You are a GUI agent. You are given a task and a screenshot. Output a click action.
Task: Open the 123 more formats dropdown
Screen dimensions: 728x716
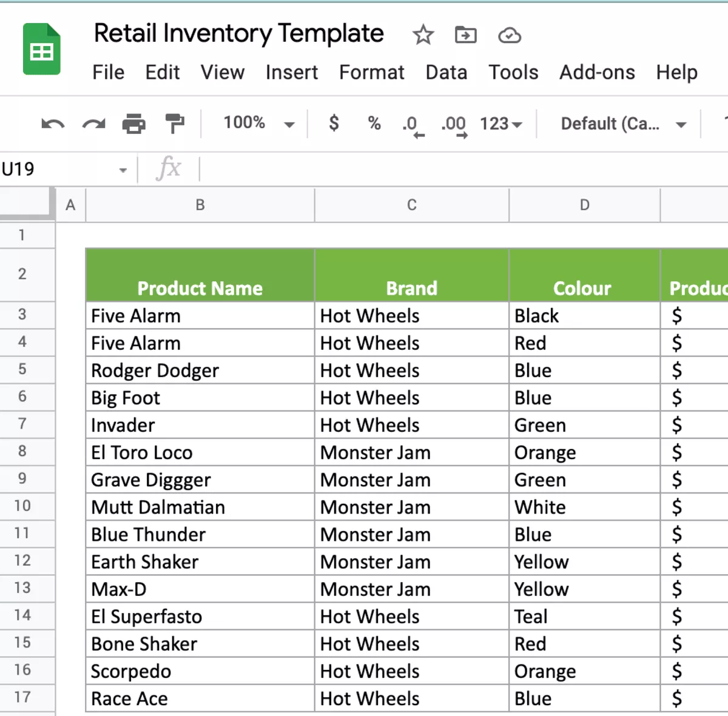(x=501, y=124)
